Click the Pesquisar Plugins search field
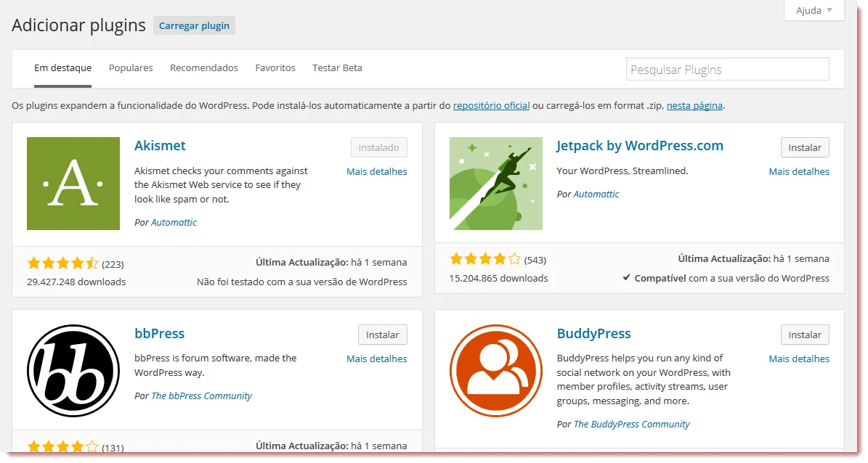The width and height of the screenshot is (868, 463). tap(727, 70)
